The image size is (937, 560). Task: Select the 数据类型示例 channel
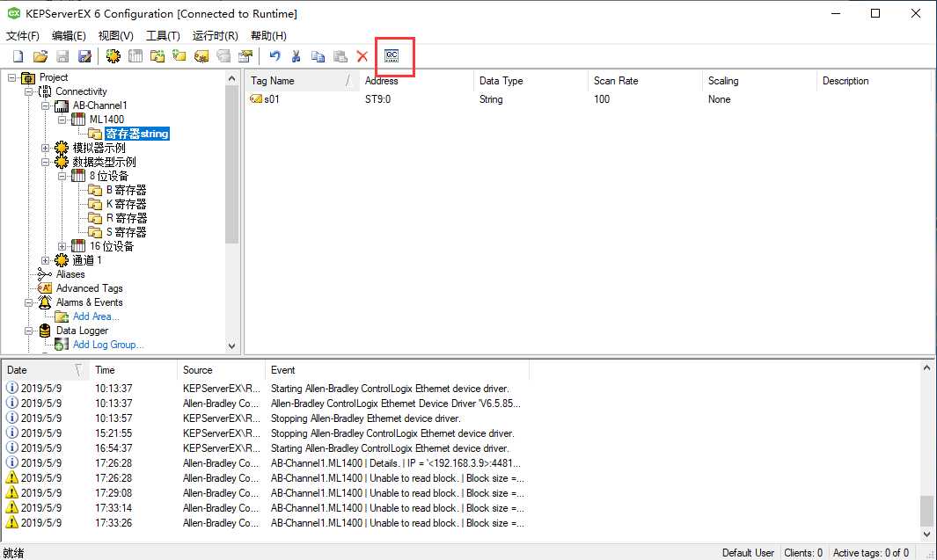pos(105,162)
